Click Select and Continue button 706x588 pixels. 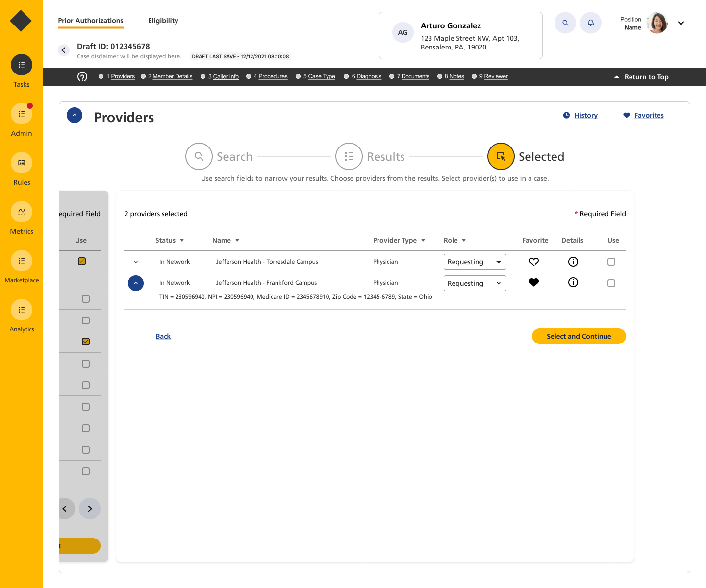coord(579,336)
